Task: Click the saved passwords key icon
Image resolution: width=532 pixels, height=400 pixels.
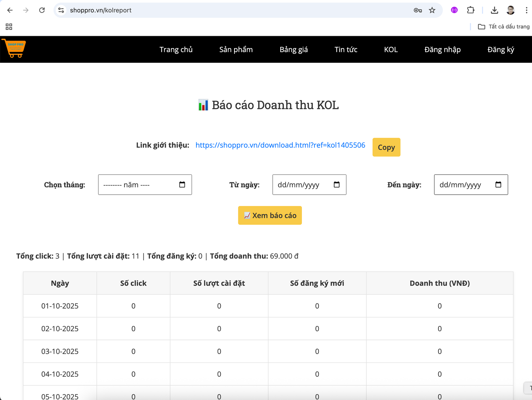Action: (x=418, y=10)
